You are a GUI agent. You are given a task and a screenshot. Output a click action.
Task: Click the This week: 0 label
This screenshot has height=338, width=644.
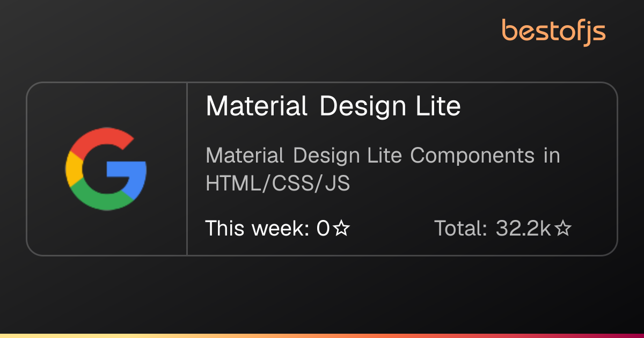(267, 229)
